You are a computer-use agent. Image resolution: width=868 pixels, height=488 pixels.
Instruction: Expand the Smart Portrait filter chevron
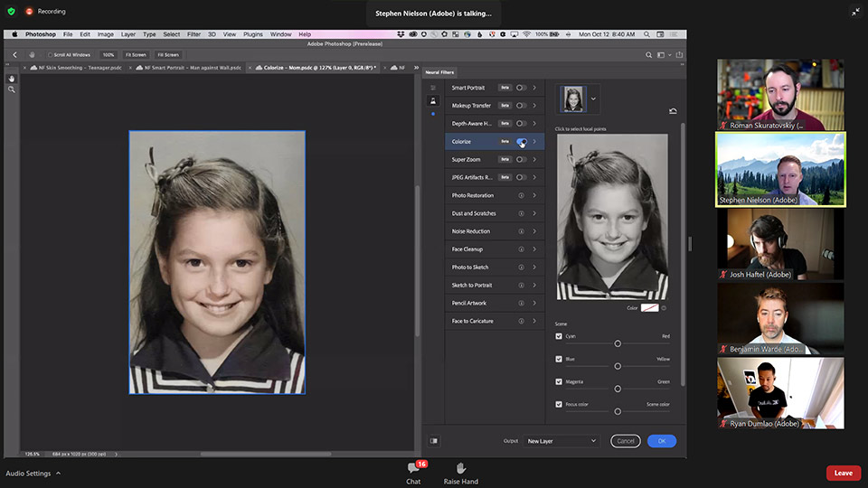click(534, 88)
